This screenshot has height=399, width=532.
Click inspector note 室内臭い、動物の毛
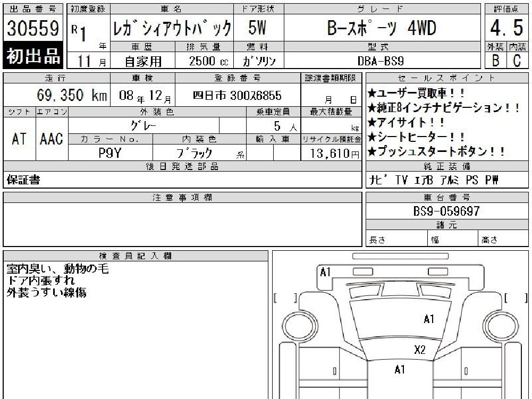click(58, 269)
